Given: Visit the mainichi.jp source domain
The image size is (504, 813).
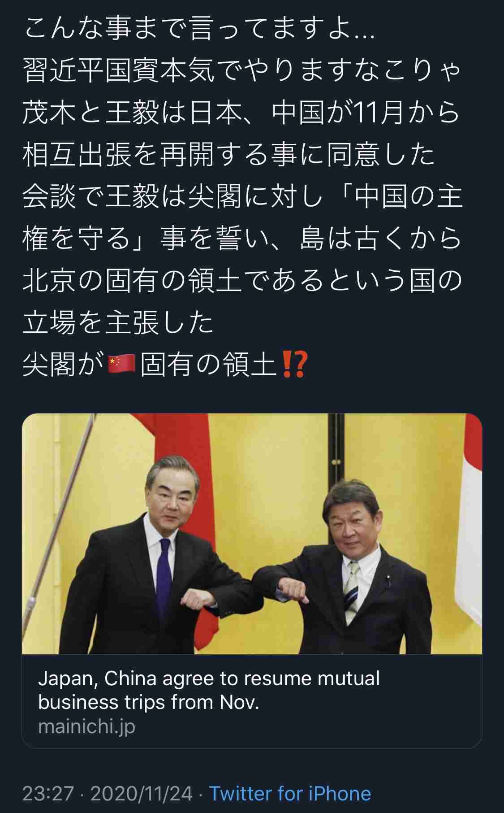Looking at the screenshot, I should coord(86,726).
